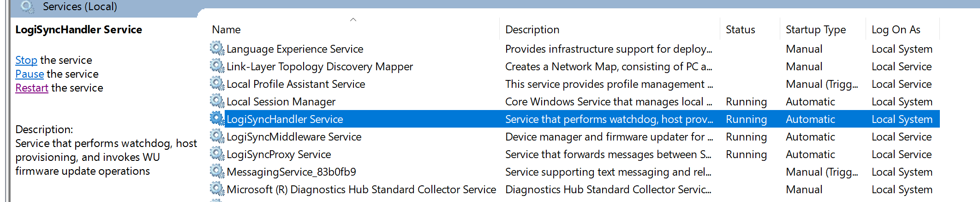Click the Local Session Manager gear icon
The height and width of the screenshot is (202, 980).
point(217,101)
